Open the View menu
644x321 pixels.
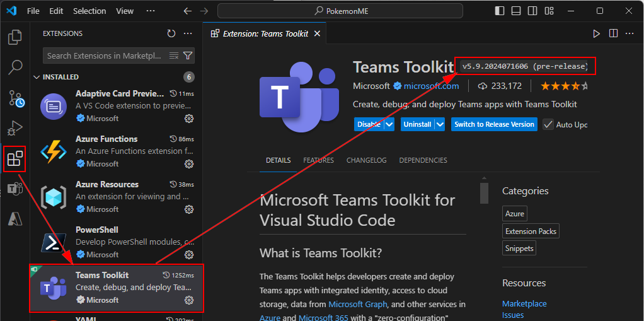coord(125,11)
